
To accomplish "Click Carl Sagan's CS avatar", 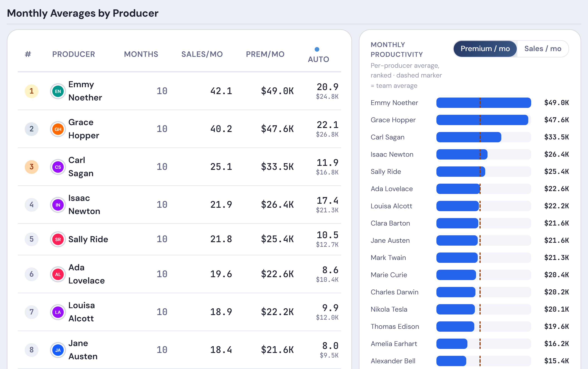I will click(58, 167).
